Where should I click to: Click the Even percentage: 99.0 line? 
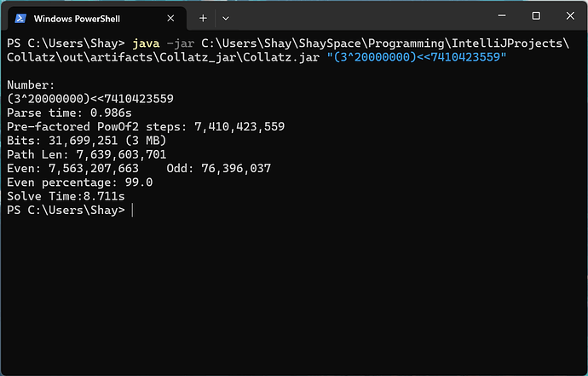79,182
